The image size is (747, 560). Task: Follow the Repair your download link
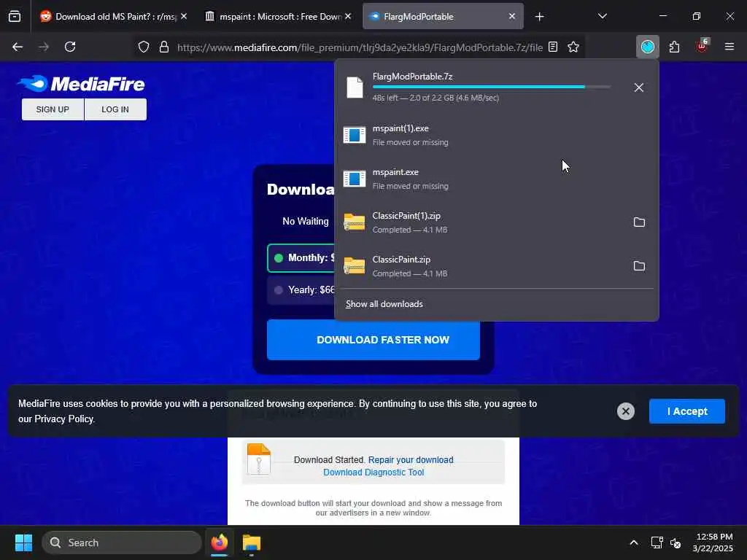point(411,460)
